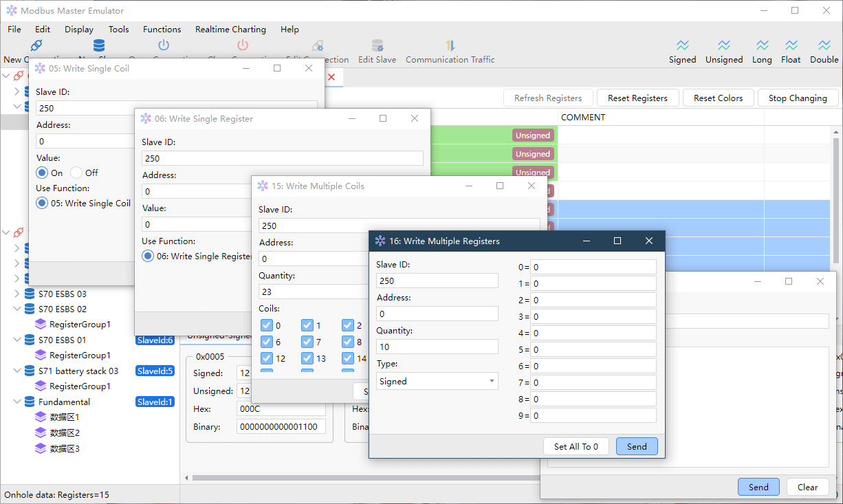Image resolution: width=843 pixels, height=504 pixels.
Task: Select the Float display format icon
Action: [x=791, y=45]
